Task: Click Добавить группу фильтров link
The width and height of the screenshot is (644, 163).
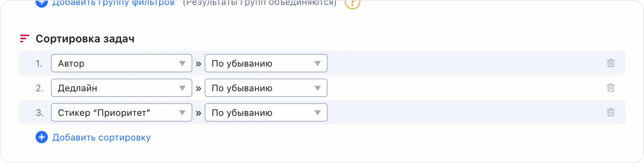Action: tap(114, 3)
